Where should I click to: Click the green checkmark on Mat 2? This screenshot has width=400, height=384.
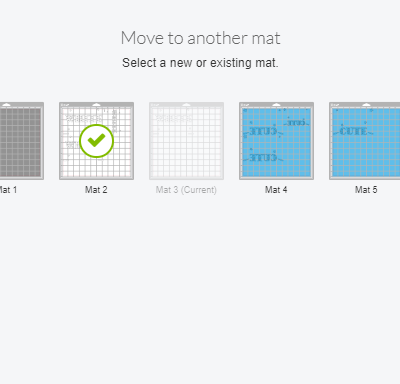[97, 141]
